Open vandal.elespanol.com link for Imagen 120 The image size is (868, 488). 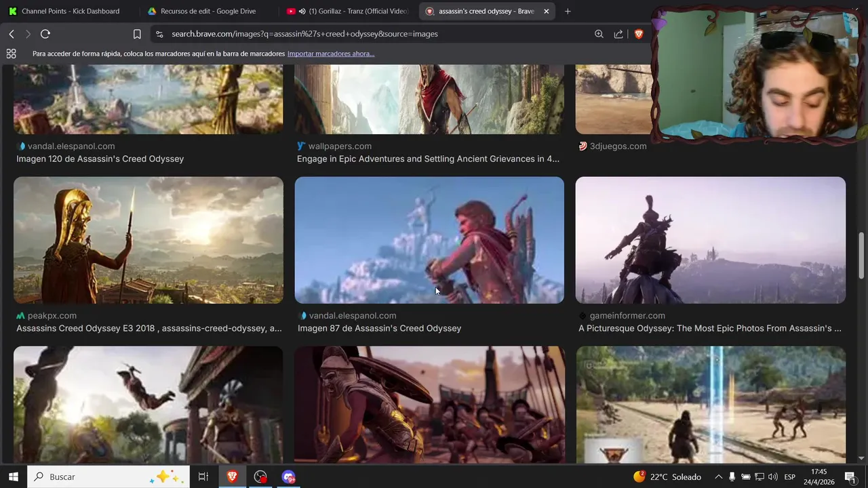tap(71, 146)
